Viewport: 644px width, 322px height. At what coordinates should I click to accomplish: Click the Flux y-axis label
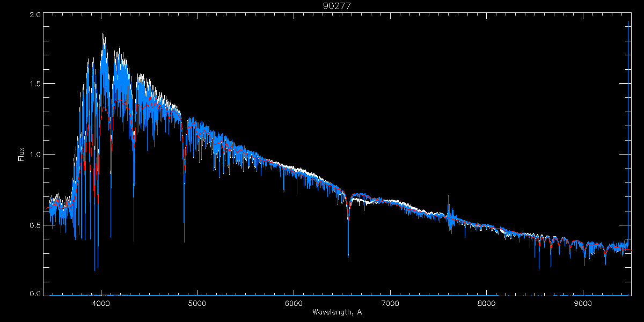pyautogui.click(x=21, y=155)
